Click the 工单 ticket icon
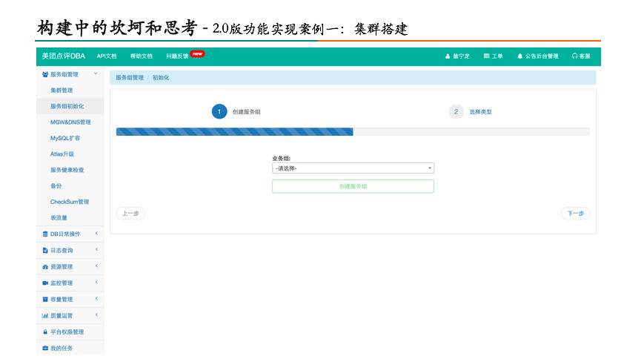The height and width of the screenshot is (359, 644). (486, 56)
